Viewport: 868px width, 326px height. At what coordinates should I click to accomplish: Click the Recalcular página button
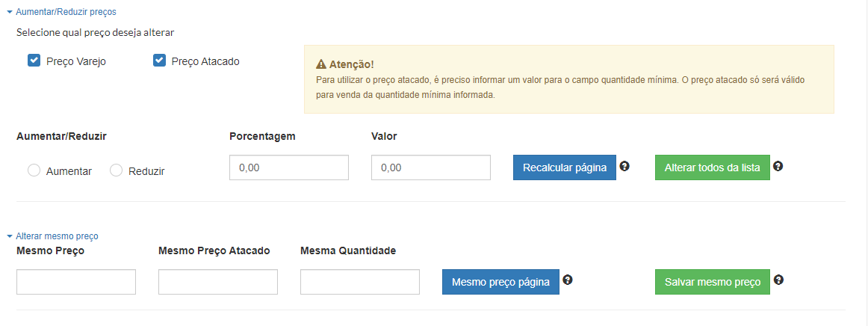(x=565, y=167)
